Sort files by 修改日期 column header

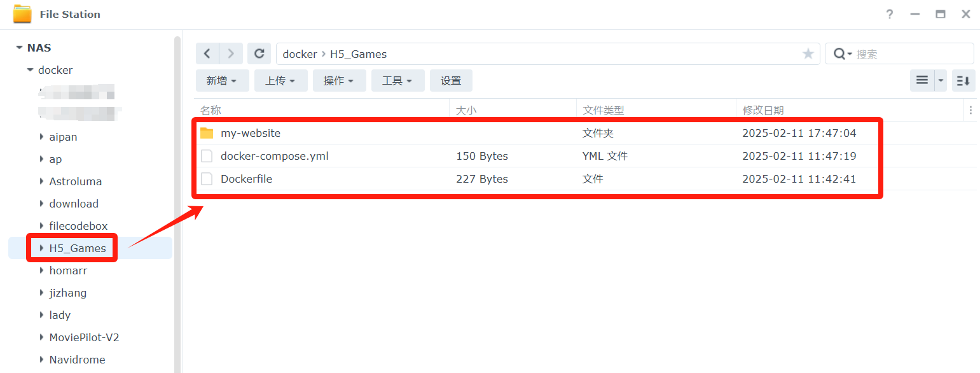[763, 110]
